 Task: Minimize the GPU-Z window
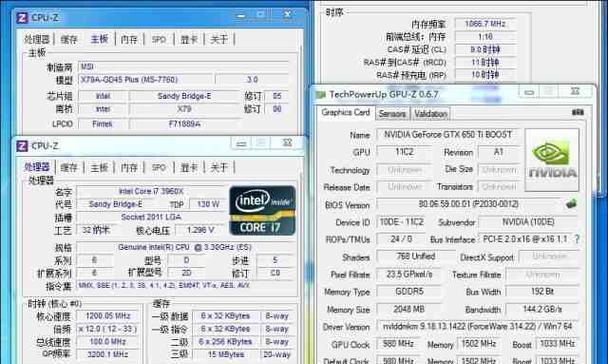tap(529, 92)
